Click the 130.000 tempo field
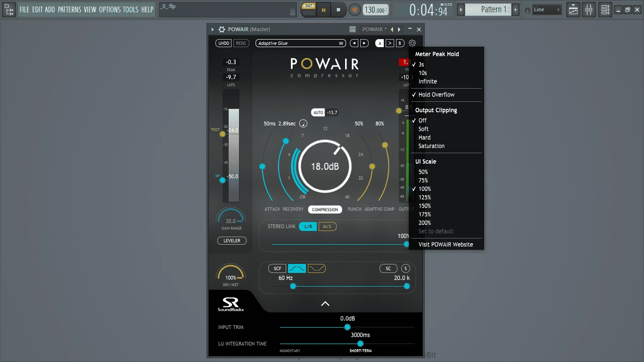 click(376, 10)
